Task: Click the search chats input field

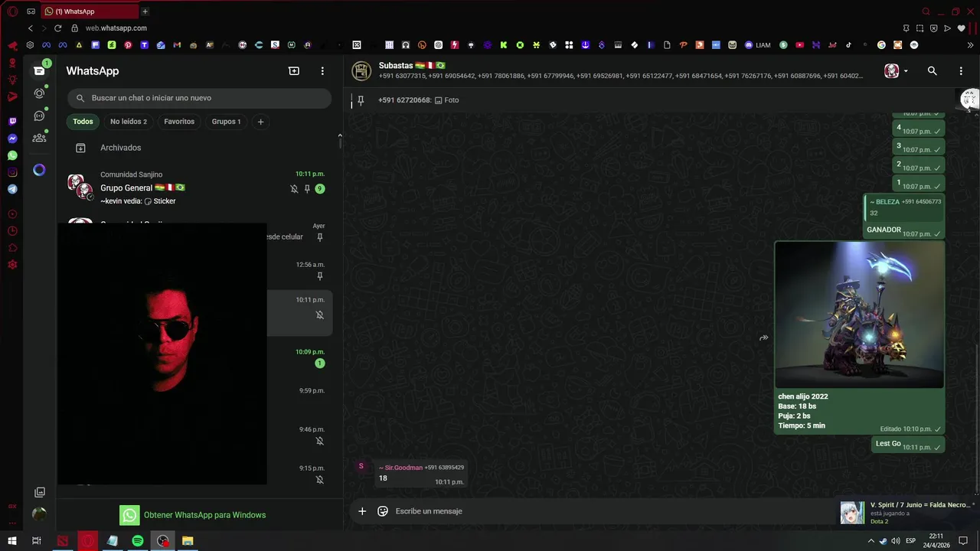Action: [x=199, y=98]
